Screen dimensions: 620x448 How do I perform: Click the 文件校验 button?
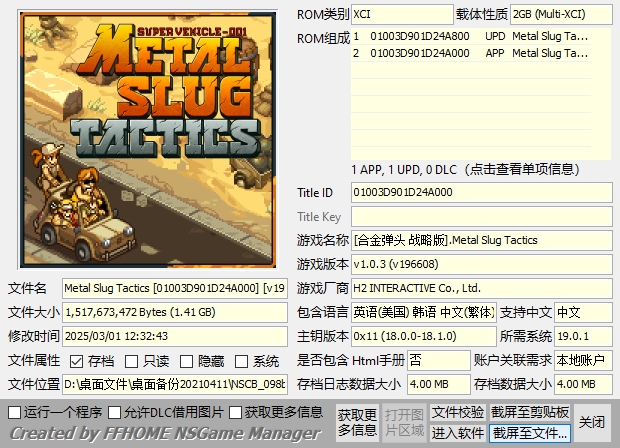tap(458, 412)
